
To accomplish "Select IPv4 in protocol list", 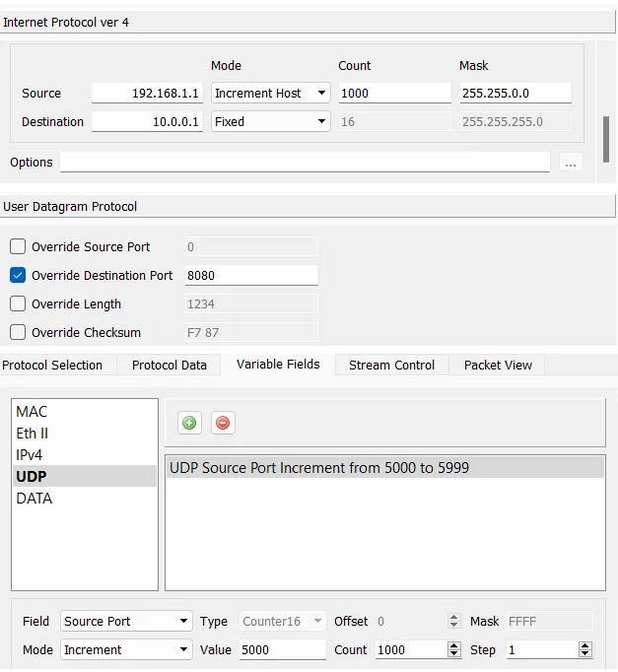I will (85, 454).
